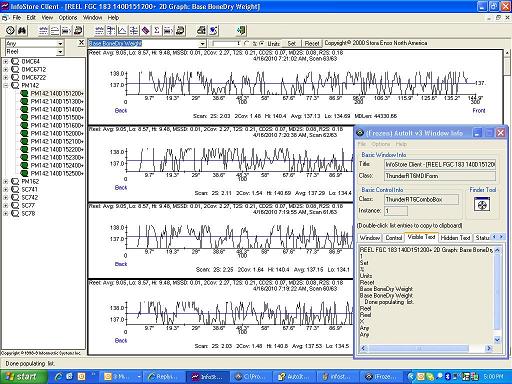Expand the SC742 tree node
The width and height of the screenshot is (512, 384).
pos(6,197)
